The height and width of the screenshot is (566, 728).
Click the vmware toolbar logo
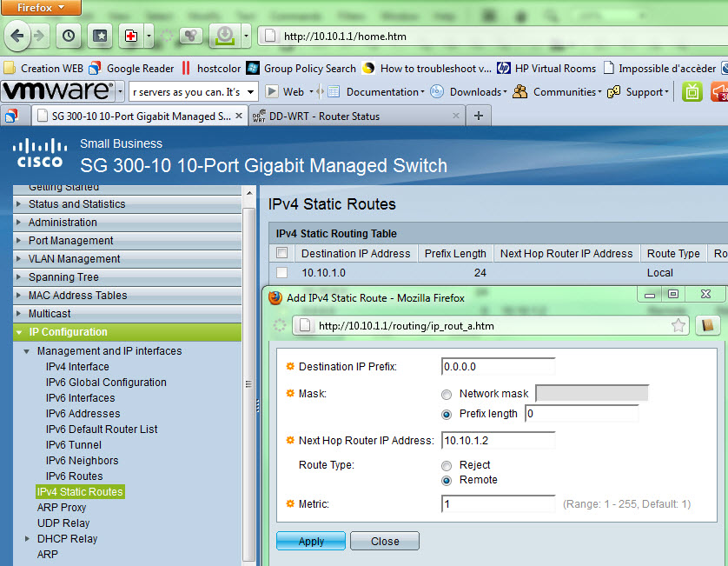coord(58,91)
